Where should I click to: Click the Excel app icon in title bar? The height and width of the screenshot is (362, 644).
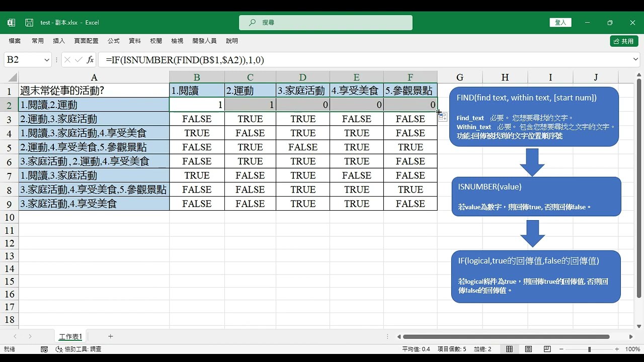(12, 23)
